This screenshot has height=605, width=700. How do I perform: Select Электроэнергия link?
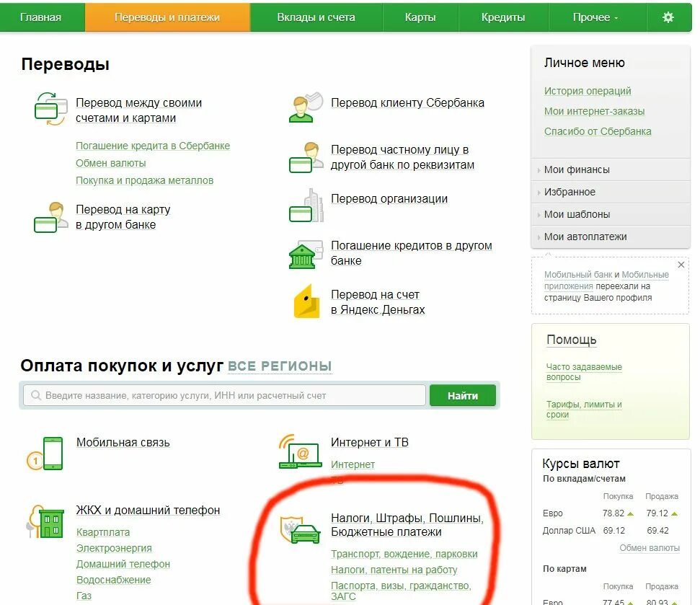tap(114, 548)
